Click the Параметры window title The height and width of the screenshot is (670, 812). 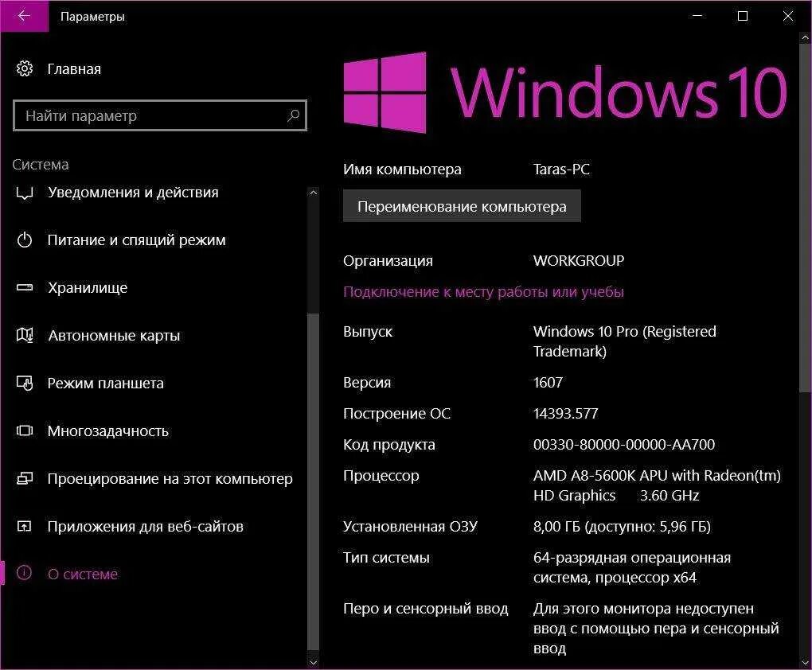coord(92,17)
